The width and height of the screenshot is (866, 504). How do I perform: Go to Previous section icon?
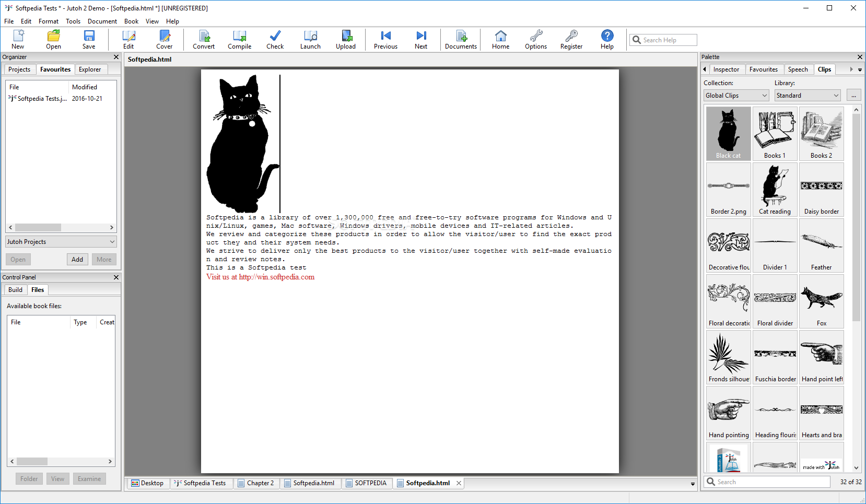point(385,39)
